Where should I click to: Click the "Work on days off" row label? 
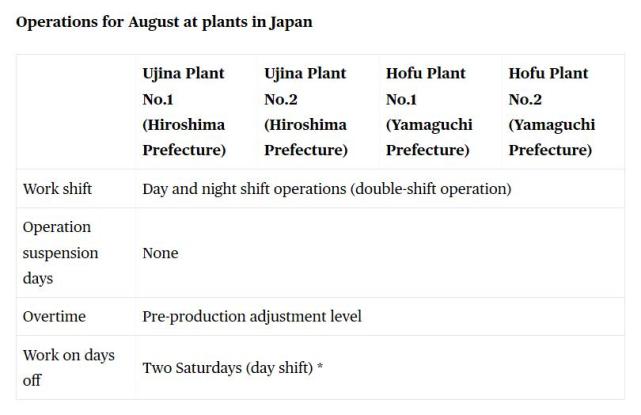(68, 367)
